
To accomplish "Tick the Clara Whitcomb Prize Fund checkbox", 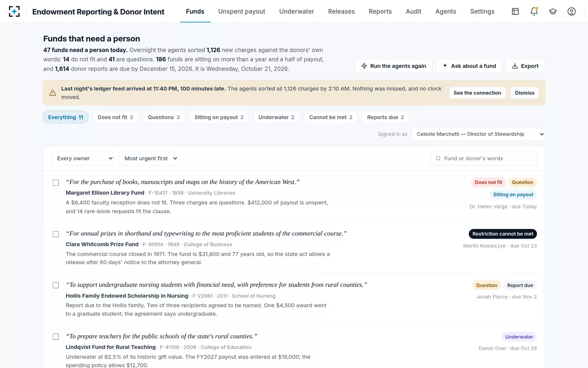I will tap(56, 234).
